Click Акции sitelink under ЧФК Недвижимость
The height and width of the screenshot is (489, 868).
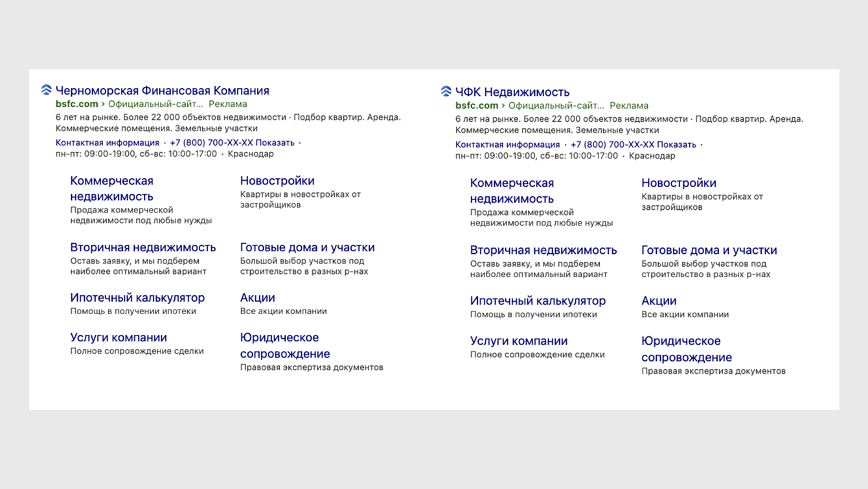pyautogui.click(x=659, y=301)
